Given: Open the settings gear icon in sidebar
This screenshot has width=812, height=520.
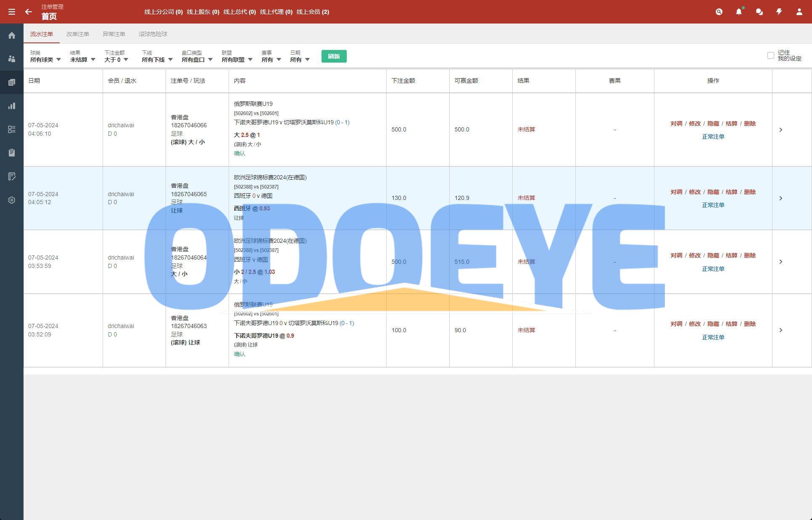Looking at the screenshot, I should click(12, 200).
